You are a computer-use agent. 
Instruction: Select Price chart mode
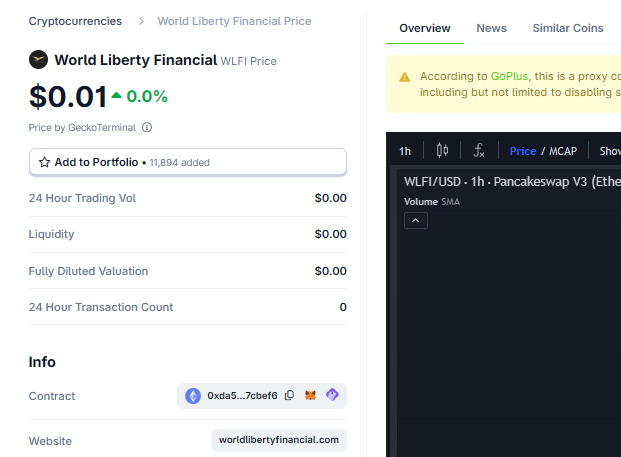coord(523,151)
